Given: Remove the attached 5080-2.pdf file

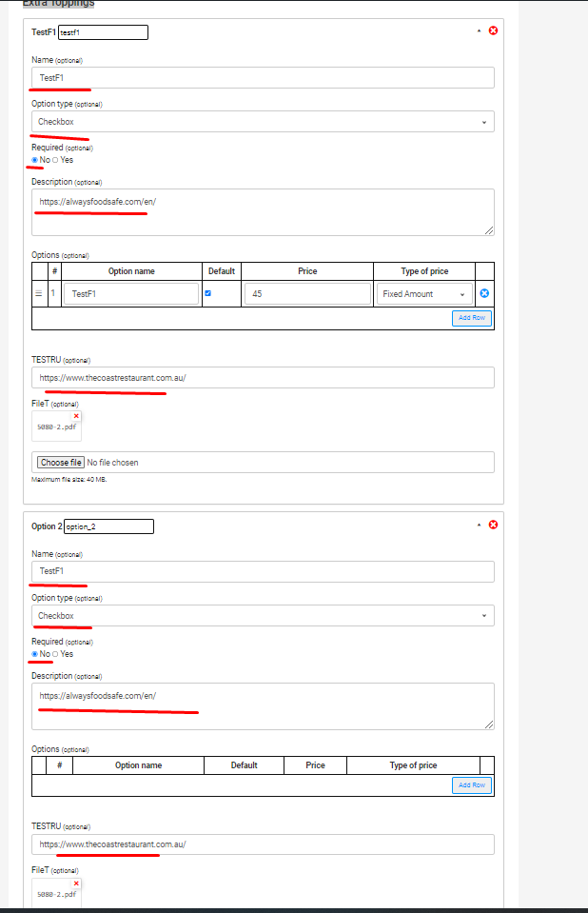Looking at the screenshot, I should pos(76,416).
